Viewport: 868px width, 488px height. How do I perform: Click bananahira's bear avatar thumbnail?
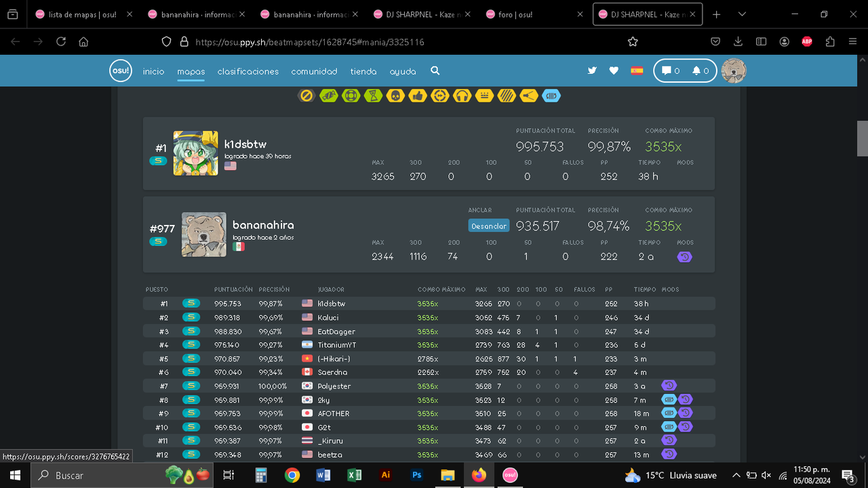click(x=204, y=235)
